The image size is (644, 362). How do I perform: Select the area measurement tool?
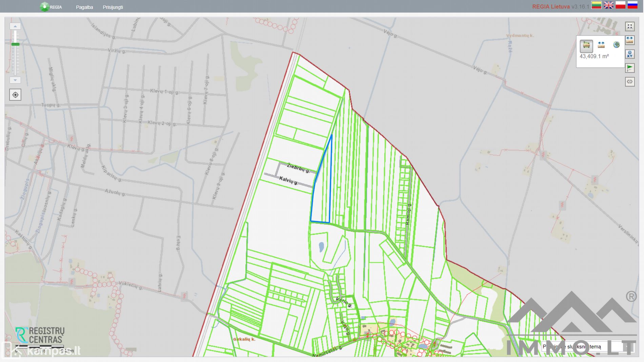click(586, 45)
